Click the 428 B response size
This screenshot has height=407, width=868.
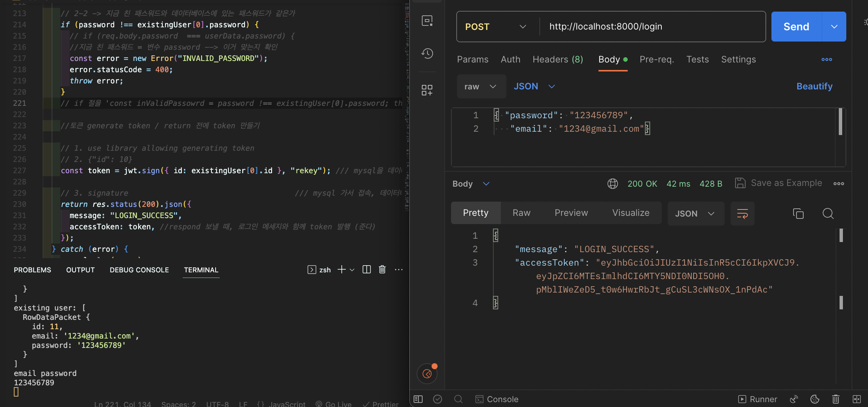(x=711, y=184)
